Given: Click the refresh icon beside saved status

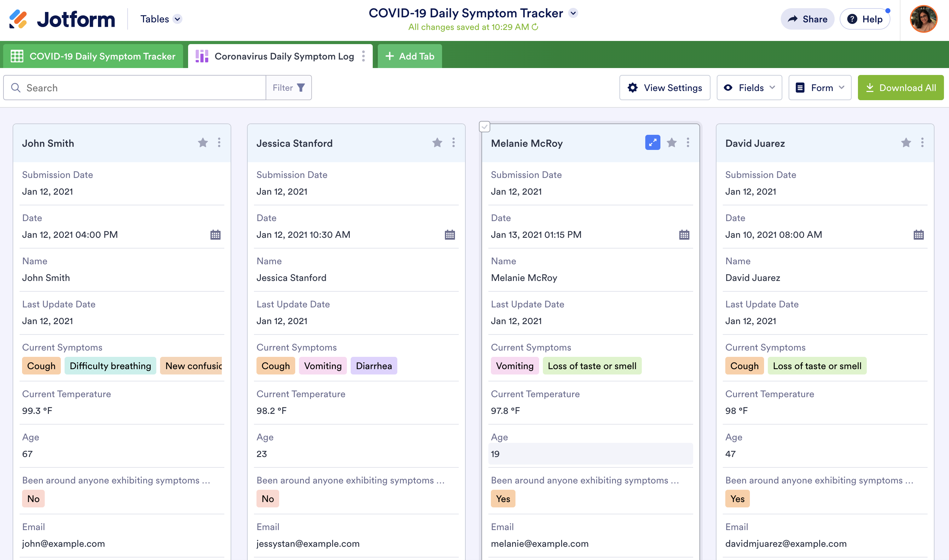Looking at the screenshot, I should [535, 27].
